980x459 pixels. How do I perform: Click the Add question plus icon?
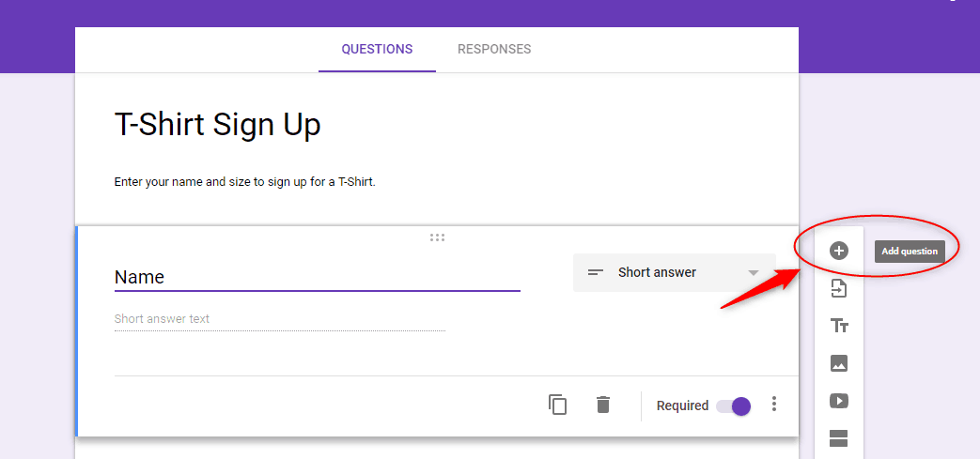coord(838,251)
